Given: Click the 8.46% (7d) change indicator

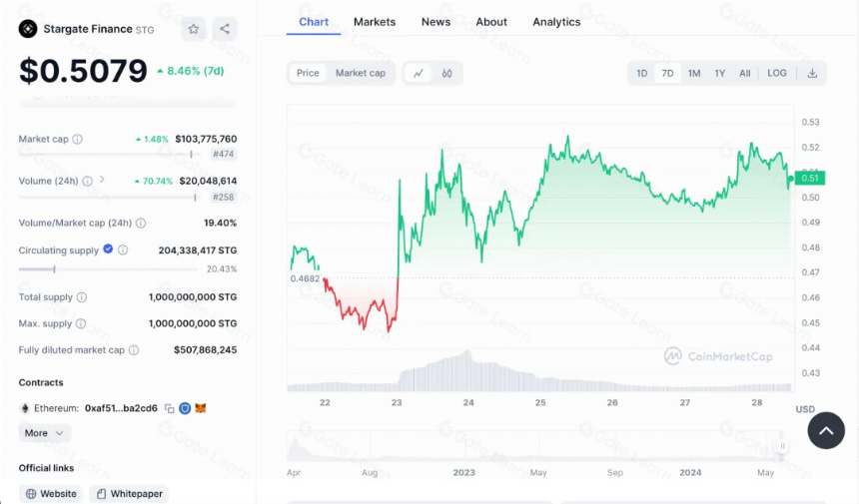Looking at the screenshot, I should pyautogui.click(x=191, y=71).
